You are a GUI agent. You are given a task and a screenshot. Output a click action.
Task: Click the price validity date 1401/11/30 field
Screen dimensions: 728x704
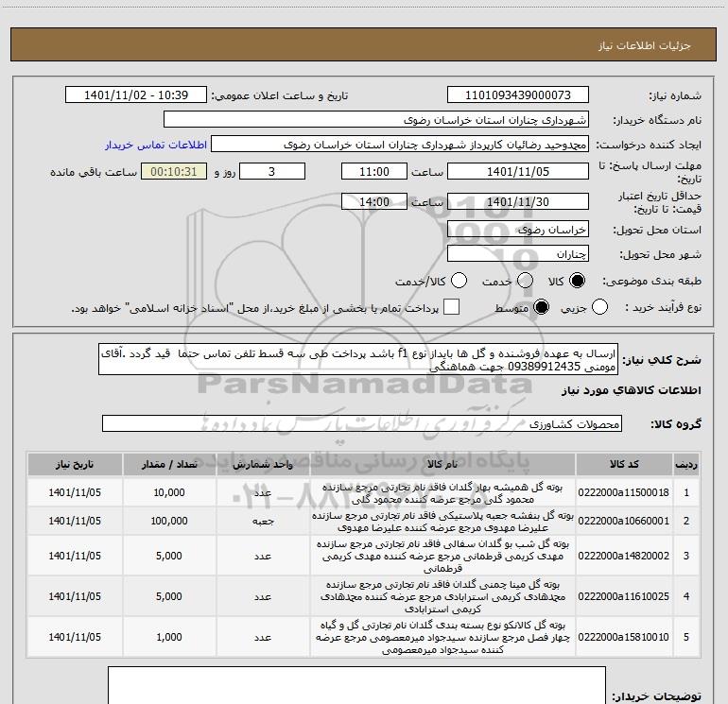coord(518,201)
